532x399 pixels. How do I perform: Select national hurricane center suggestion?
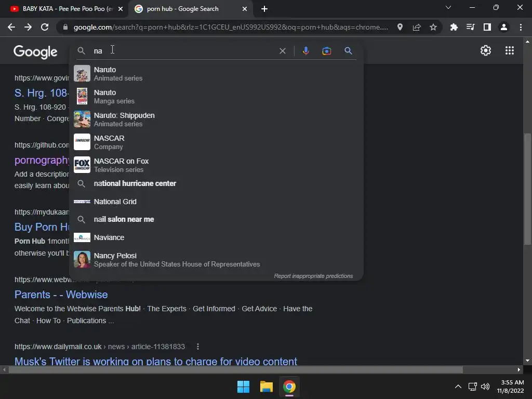[216, 183]
